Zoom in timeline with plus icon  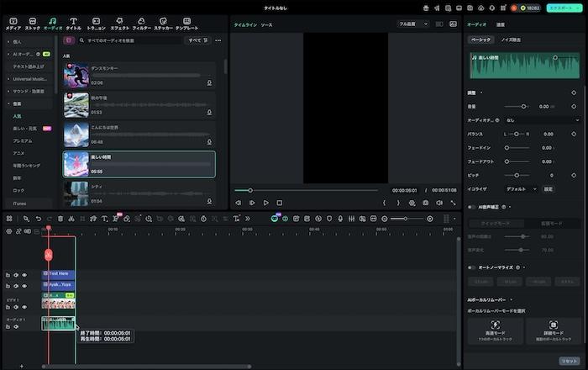tap(430, 219)
